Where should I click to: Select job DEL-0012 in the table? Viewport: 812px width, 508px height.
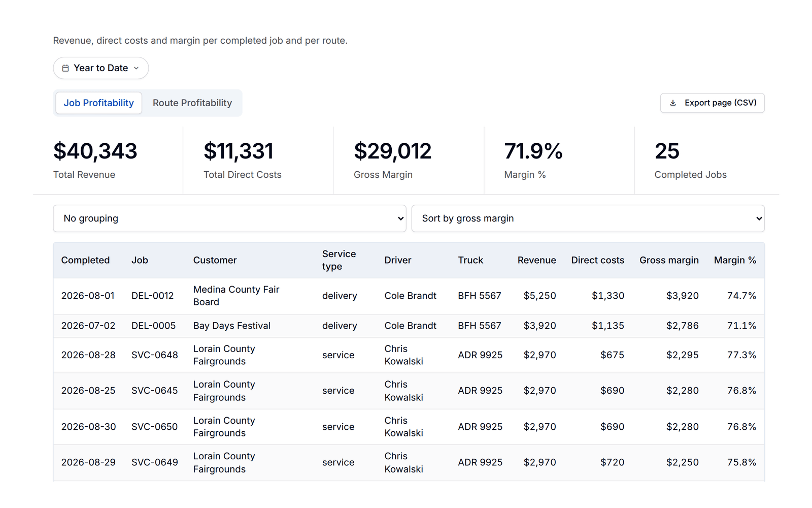(x=152, y=296)
